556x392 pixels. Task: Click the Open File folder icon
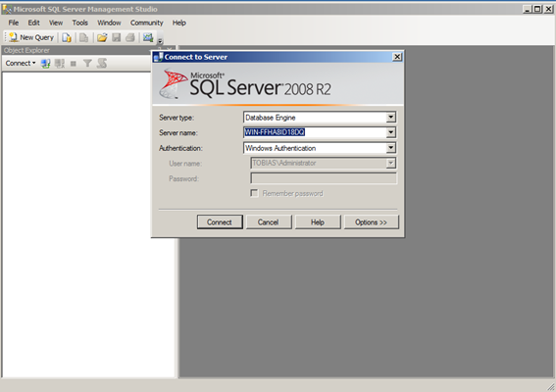pyautogui.click(x=102, y=37)
